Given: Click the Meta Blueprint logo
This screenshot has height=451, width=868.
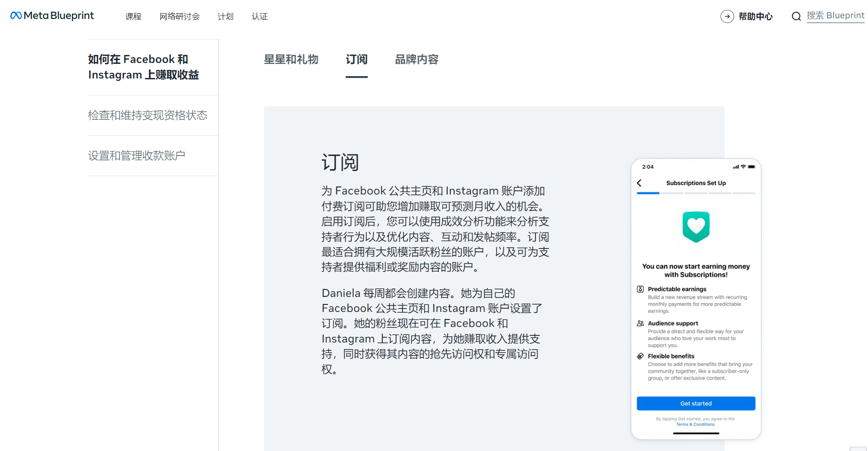Looking at the screenshot, I should pos(52,16).
